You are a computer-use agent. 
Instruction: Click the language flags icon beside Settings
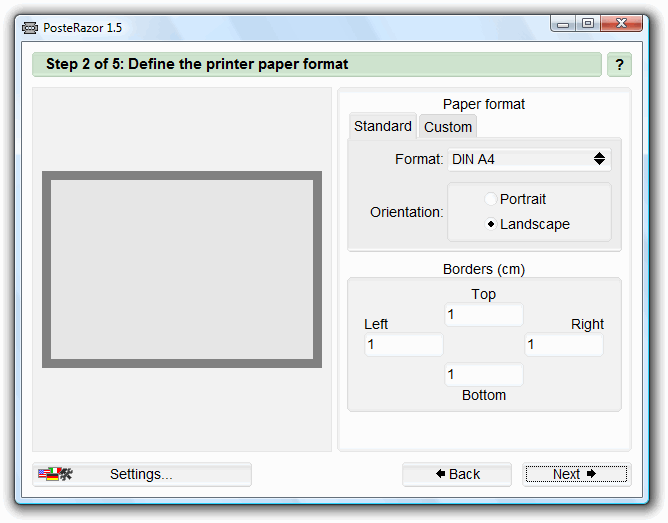[x=55, y=474]
